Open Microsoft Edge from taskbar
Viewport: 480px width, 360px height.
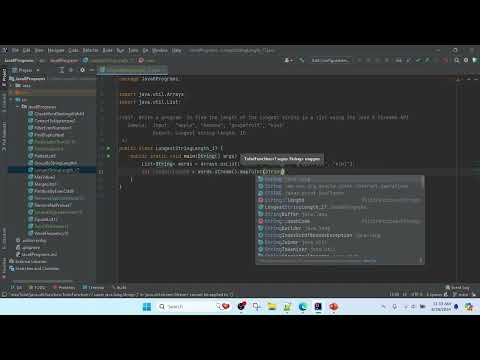click(x=303, y=307)
